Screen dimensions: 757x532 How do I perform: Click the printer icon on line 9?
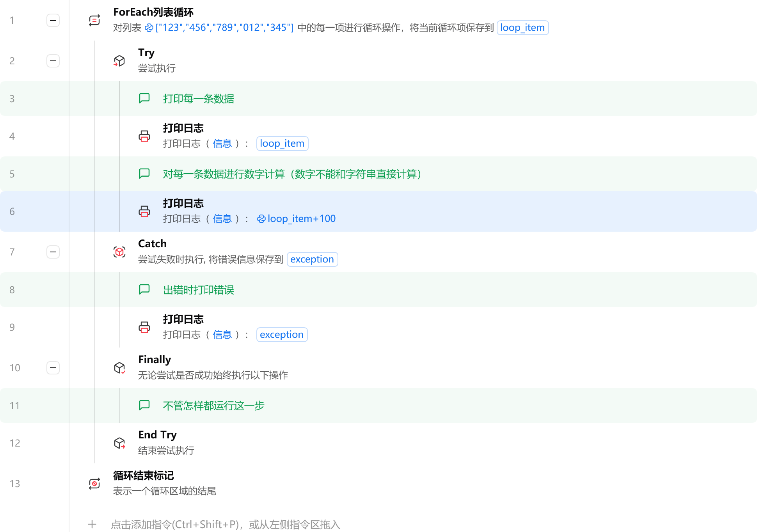tap(144, 327)
